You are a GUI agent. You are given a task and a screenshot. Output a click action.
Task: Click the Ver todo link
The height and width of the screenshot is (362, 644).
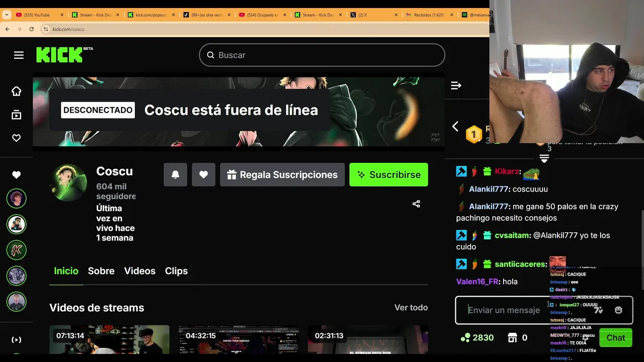click(x=411, y=308)
